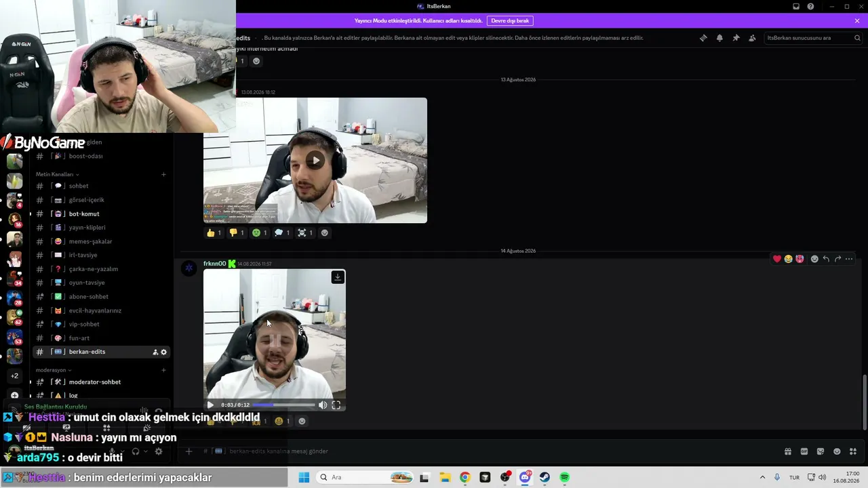
Task: Open more options for frknn00 message
Action: [849, 259]
